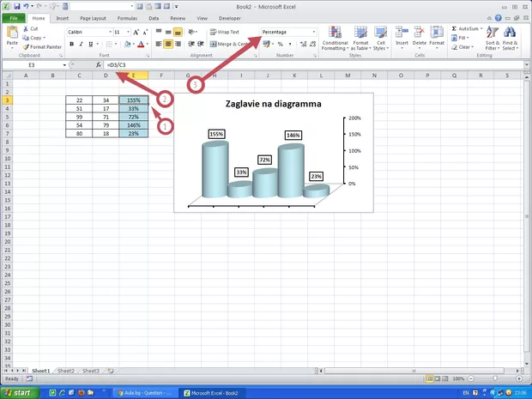Screen dimensions: 532x399
Task: Decrease indent icon in Alignment
Action: coord(191,44)
